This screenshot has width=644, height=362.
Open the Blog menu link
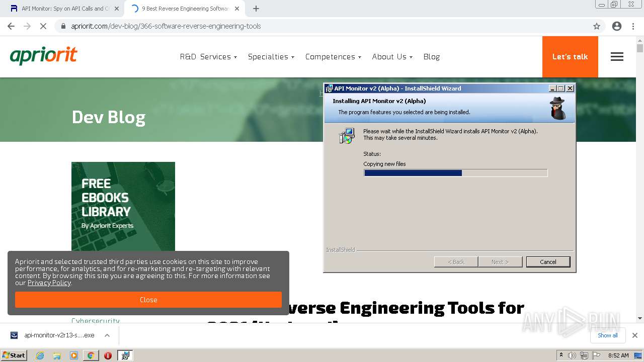[432, 57]
